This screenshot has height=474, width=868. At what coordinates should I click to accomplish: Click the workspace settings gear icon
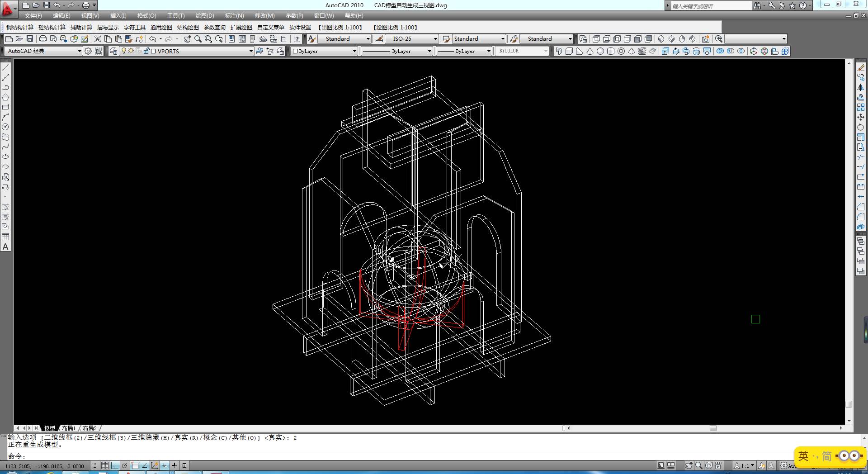pos(88,51)
